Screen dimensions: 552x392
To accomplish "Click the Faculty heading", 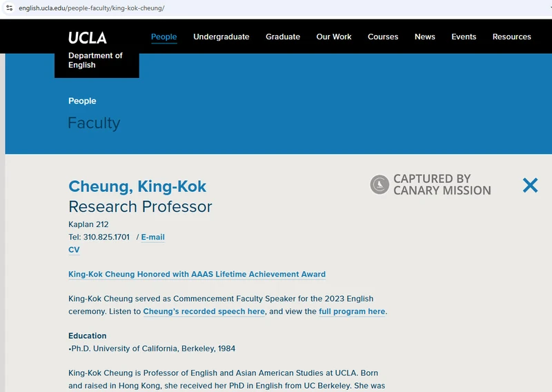I will tap(94, 123).
